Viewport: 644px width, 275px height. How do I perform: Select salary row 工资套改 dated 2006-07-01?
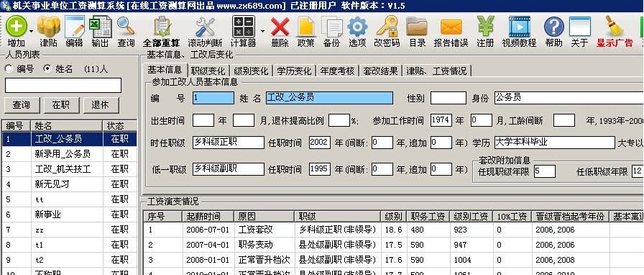(x=393, y=230)
